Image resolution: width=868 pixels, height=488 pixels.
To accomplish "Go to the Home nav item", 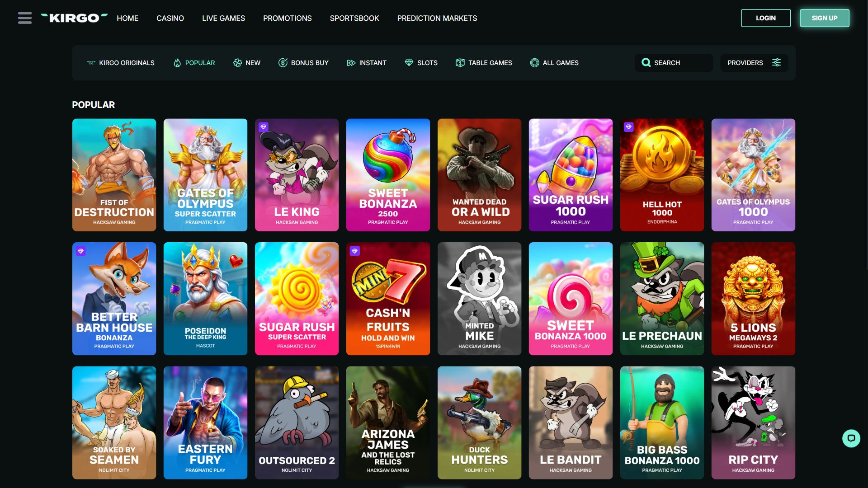I will coord(127,18).
